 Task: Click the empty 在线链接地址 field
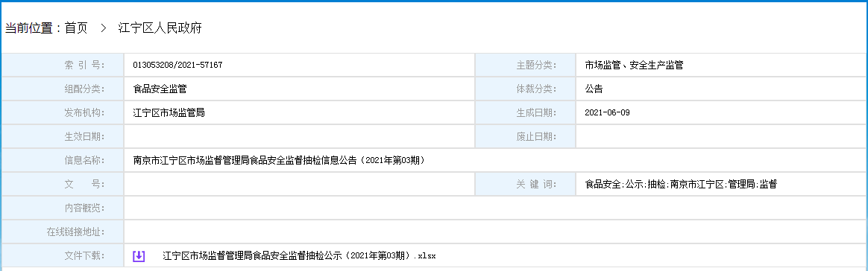click(495, 232)
